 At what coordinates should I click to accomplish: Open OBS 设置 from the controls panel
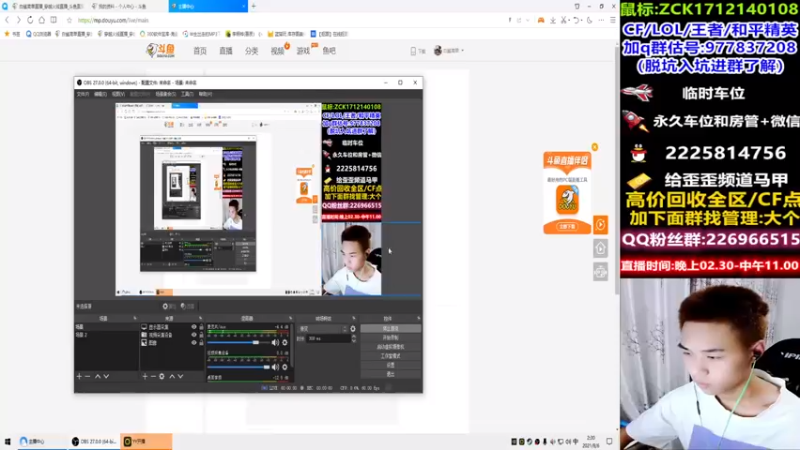390,365
